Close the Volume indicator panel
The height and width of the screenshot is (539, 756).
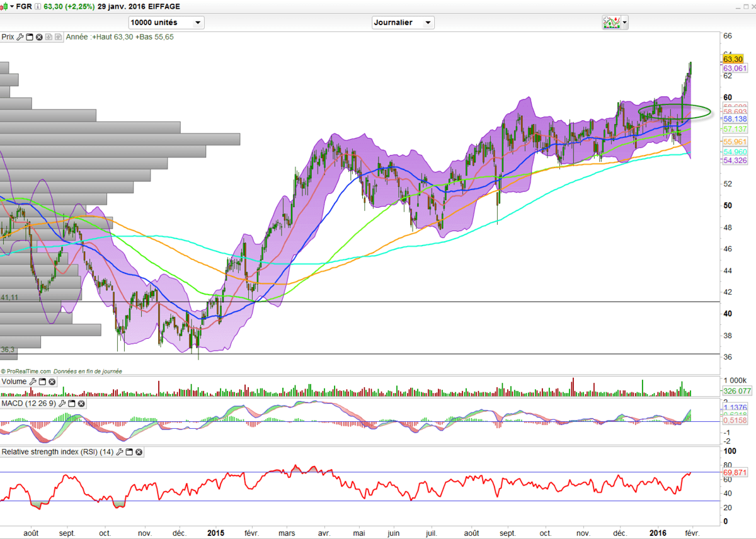point(52,382)
